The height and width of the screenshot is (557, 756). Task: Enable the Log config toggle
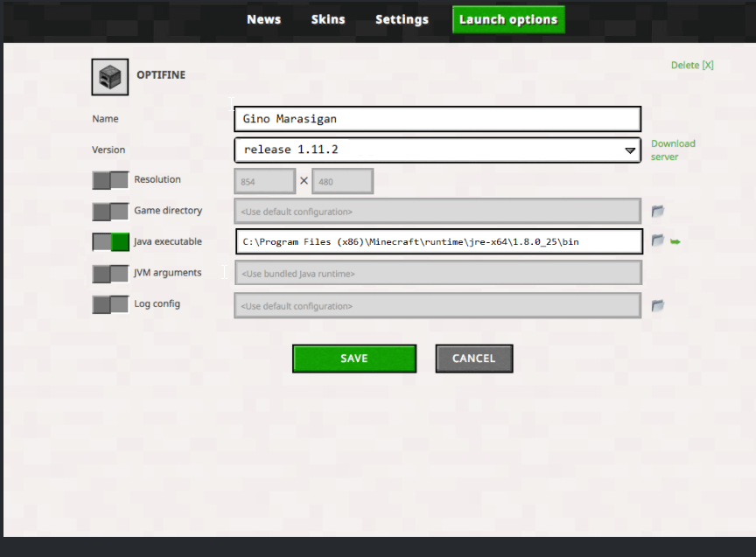pyautogui.click(x=109, y=303)
